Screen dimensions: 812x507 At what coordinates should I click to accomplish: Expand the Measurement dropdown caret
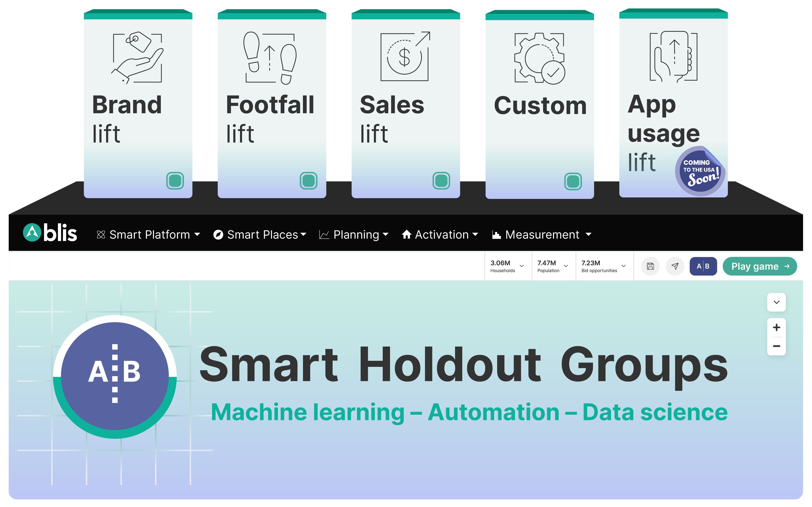pos(588,234)
